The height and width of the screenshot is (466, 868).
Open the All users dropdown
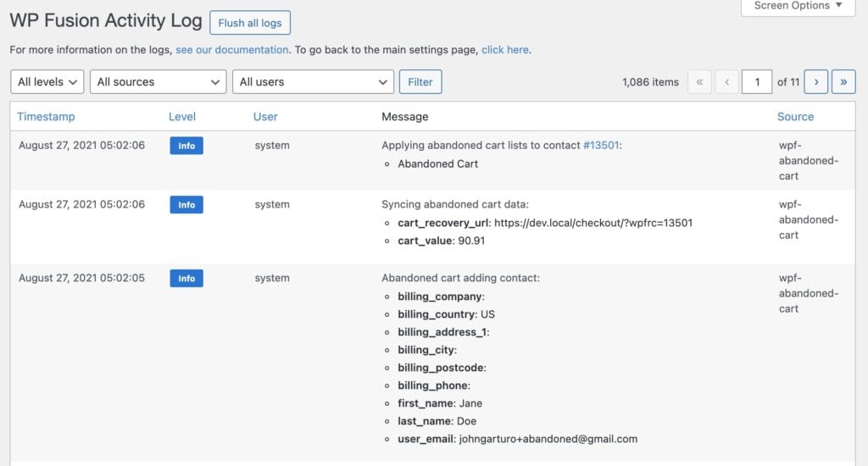pos(313,82)
